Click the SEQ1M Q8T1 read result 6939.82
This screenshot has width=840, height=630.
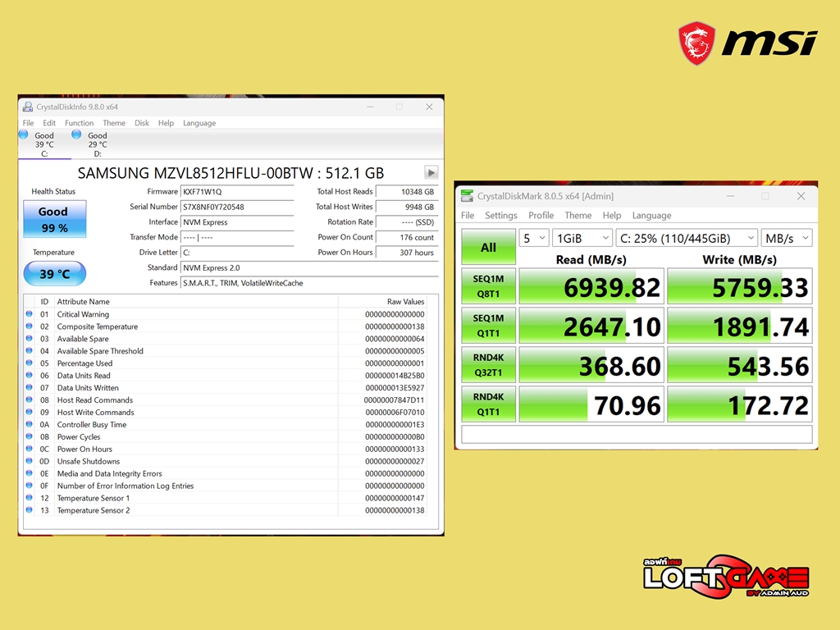pyautogui.click(x=591, y=286)
